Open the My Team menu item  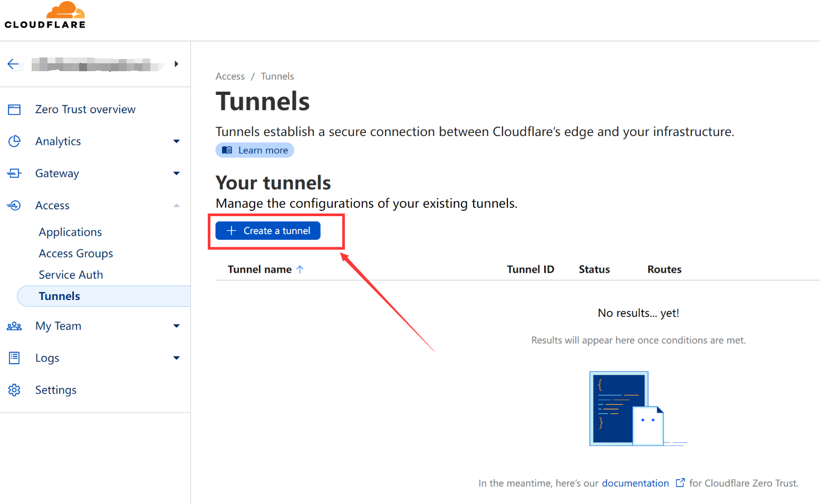coord(58,326)
